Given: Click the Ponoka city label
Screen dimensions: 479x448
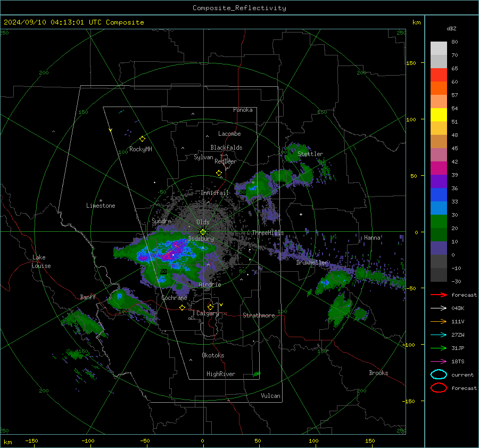Looking at the screenshot, I should [243, 110].
